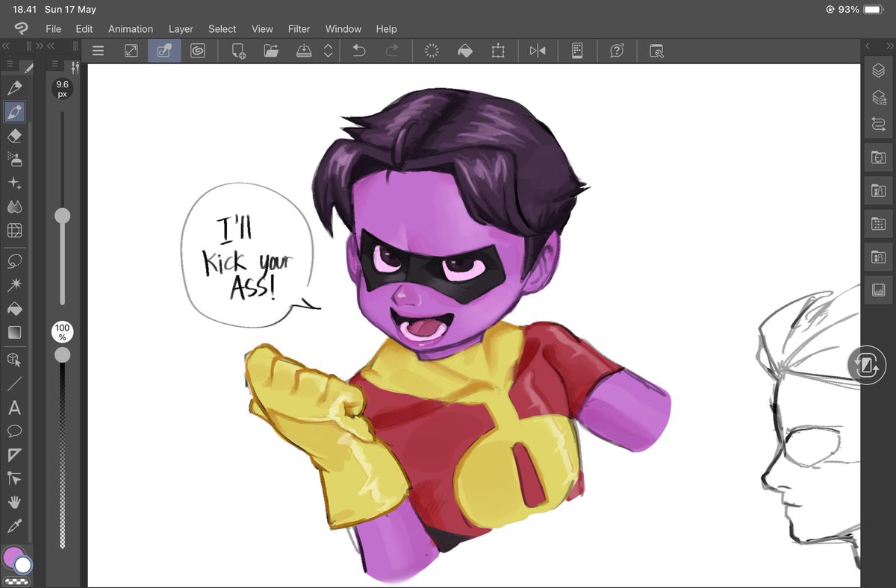Collapse the brush size palette left arrows
This screenshot has width=896, height=588.
pos(52,46)
